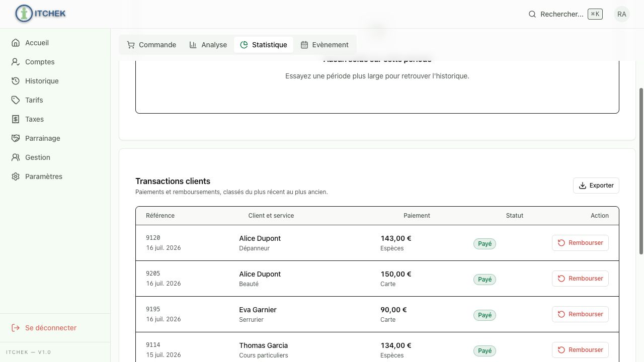Rembourser the 143,00 € payment
644x362 pixels.
pos(580,243)
